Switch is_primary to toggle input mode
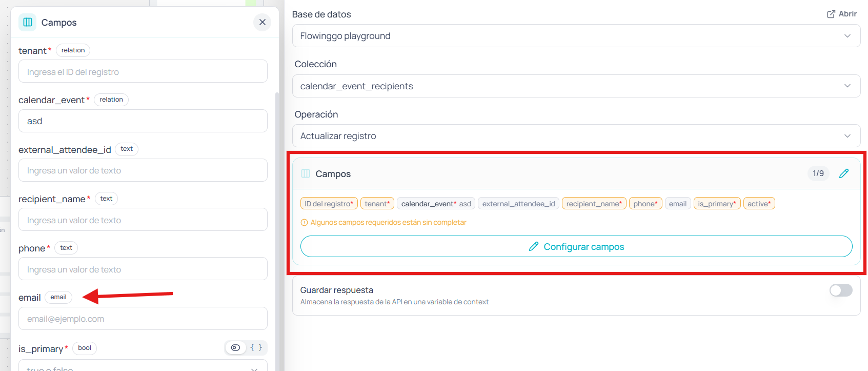This screenshot has height=371, width=868. (x=235, y=347)
